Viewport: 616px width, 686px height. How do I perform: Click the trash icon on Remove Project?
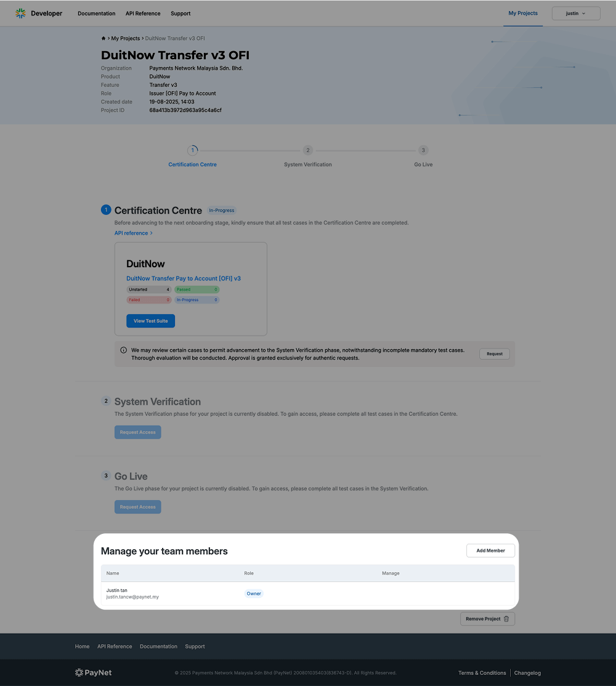506,619
